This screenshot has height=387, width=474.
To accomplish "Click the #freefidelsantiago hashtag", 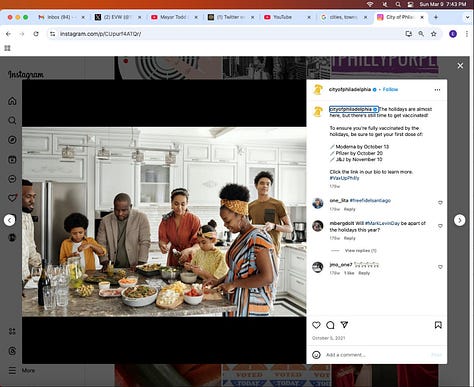I will tap(370, 200).
